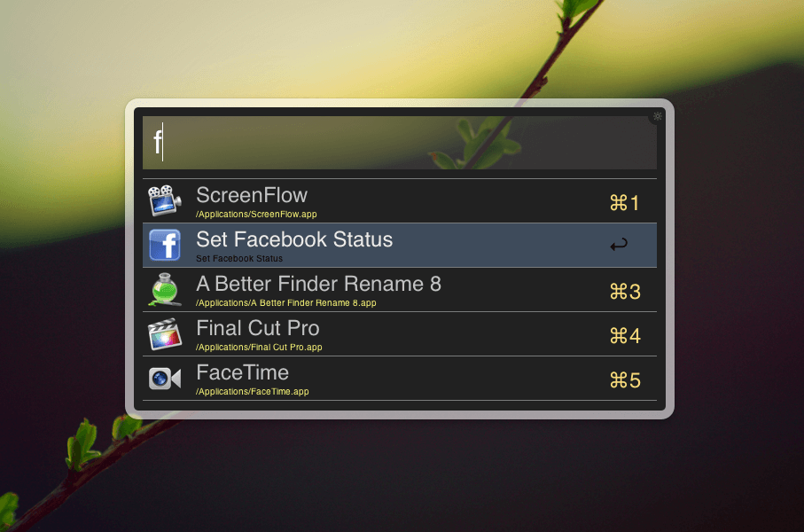
Task: Launch Final Cut Pro from results title
Action: (258, 328)
